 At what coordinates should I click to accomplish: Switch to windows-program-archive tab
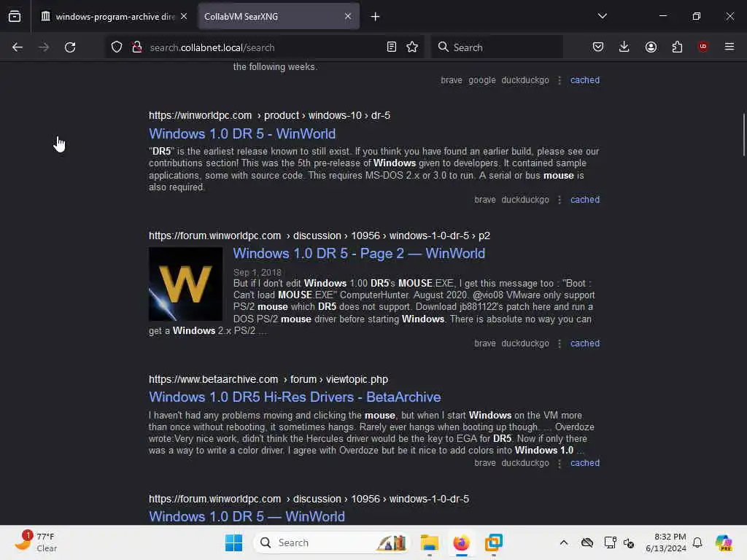[x=113, y=17]
